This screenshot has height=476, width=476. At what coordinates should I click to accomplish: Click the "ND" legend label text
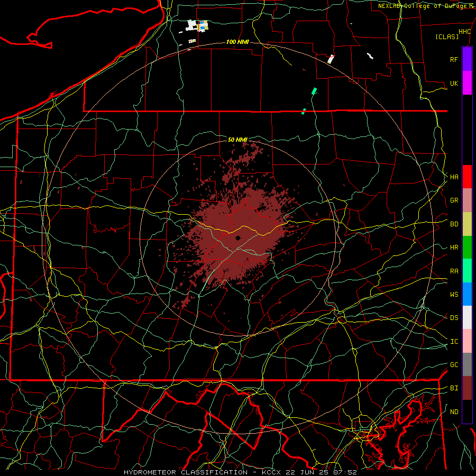tap(454, 412)
